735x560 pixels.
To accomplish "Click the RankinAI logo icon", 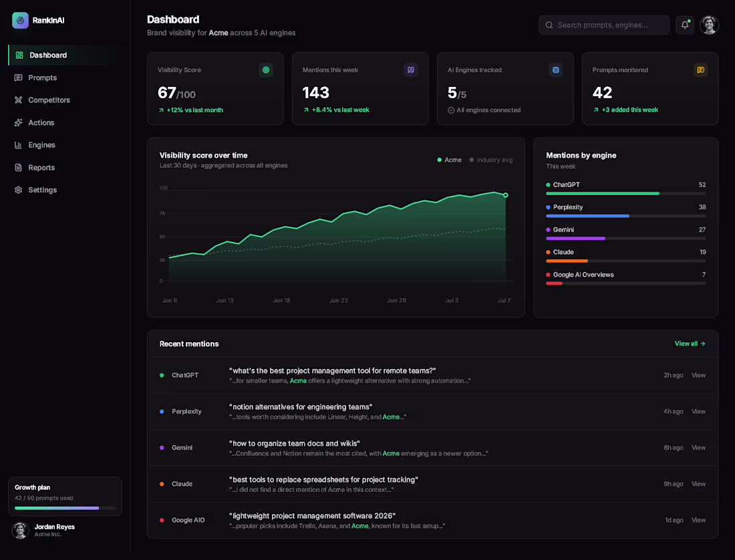I will click(20, 20).
